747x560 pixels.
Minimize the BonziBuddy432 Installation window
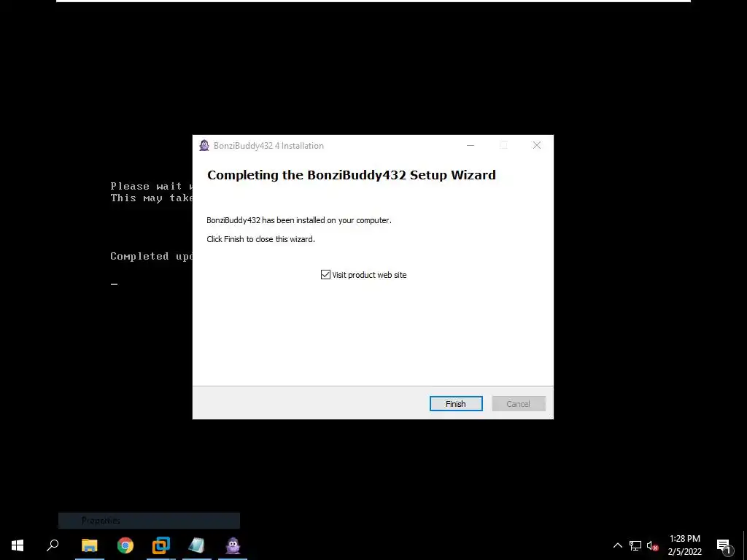tap(471, 146)
